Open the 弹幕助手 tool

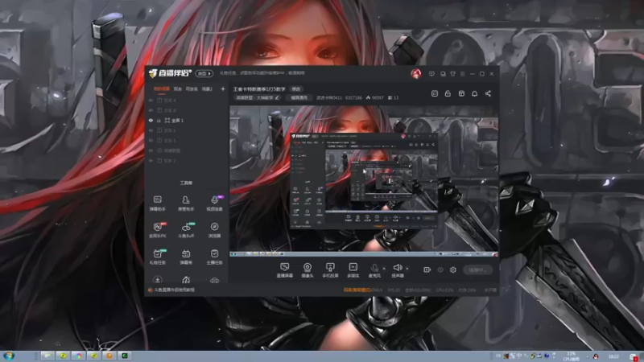tap(157, 203)
